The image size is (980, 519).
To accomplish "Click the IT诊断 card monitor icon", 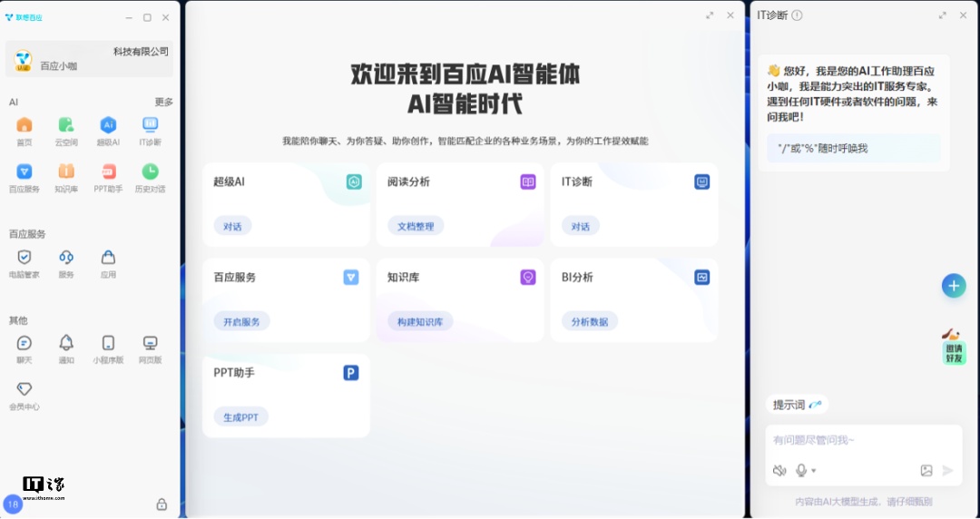I will (x=701, y=182).
